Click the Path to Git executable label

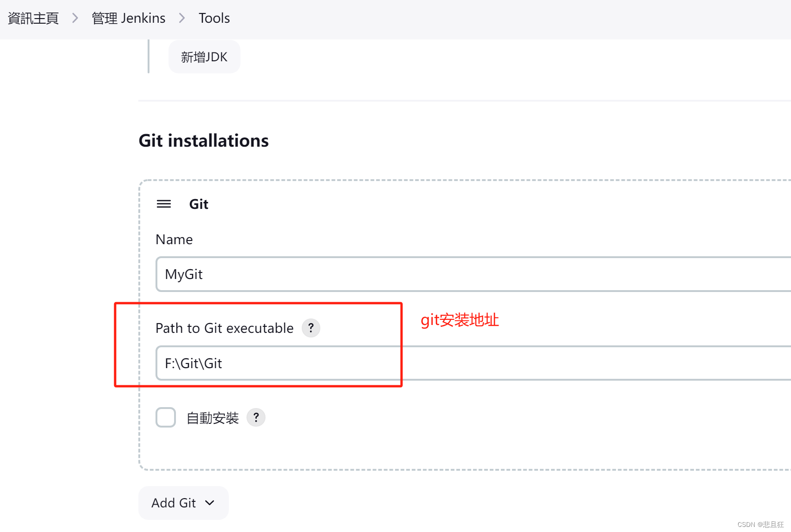(x=225, y=328)
